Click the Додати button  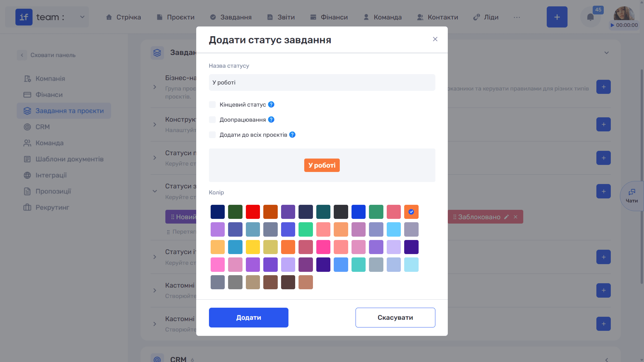[249, 317]
